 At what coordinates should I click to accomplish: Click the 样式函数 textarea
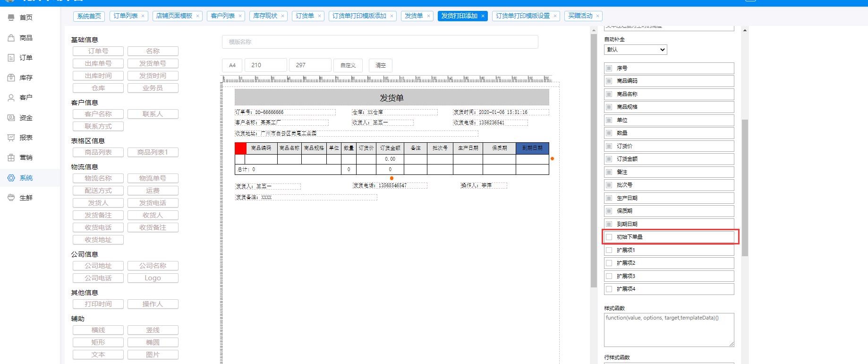(668, 329)
